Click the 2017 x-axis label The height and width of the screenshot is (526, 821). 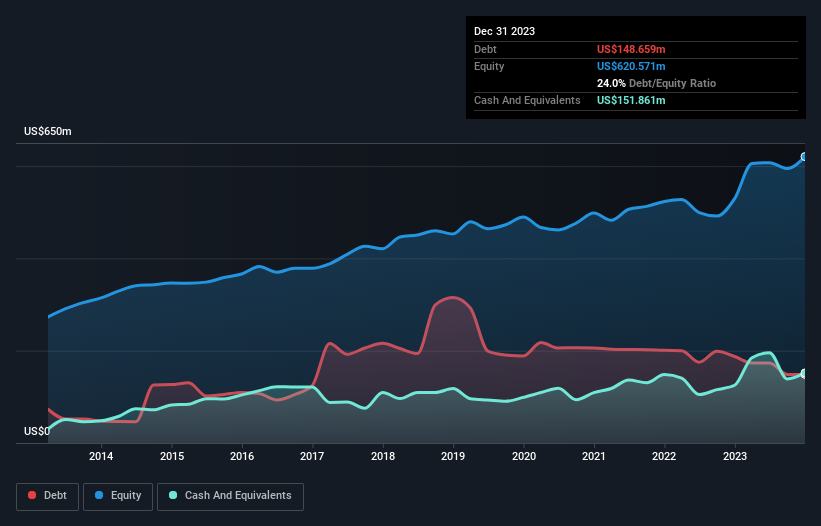coord(312,456)
